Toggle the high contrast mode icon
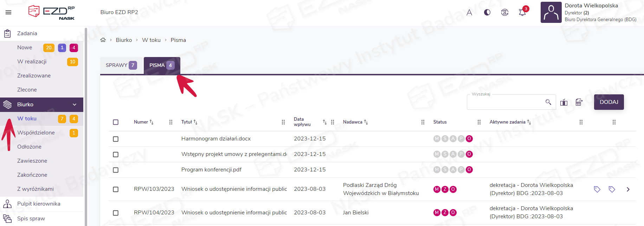Image resolution: width=644 pixels, height=226 pixels. click(x=487, y=12)
